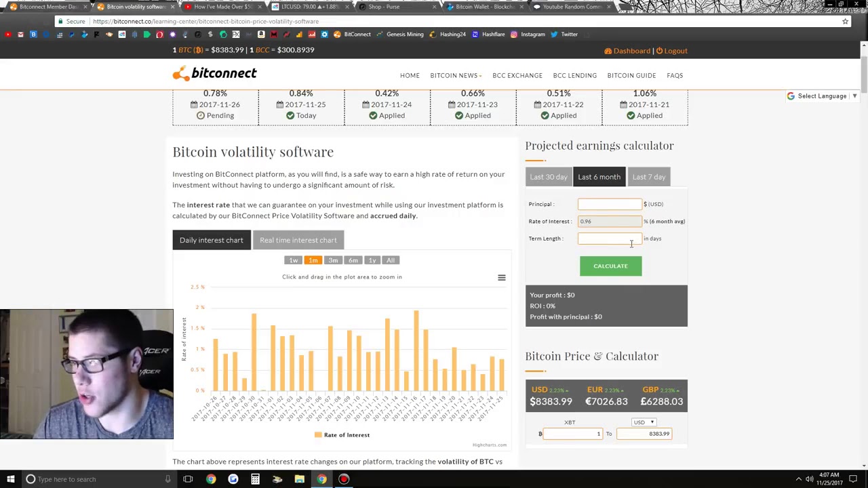
Task: Click the Cortana microphone icon
Action: [167, 479]
